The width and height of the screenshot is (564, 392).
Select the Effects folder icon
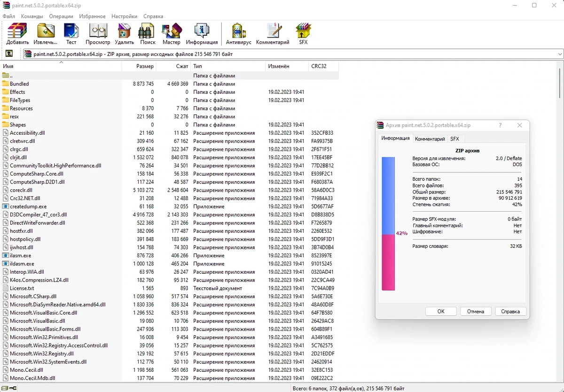point(6,92)
